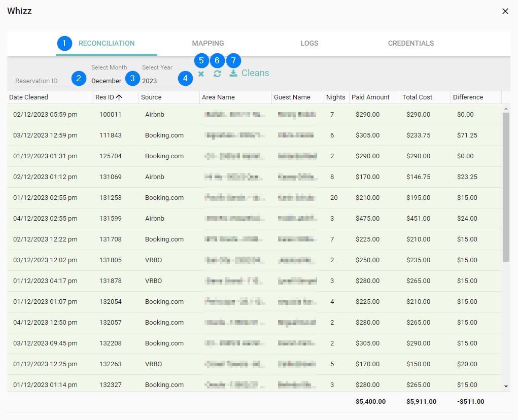The image size is (518, 420).
Task: Click the refresh icon in the toolbar
Action: pos(217,74)
